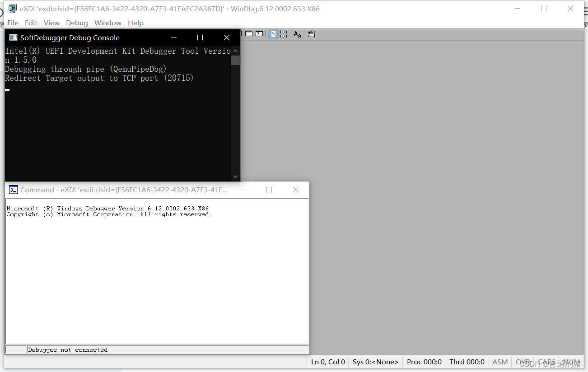Viewport: 588px width, 372px height.
Task: Click the scroll-up arrow in the Debug Console
Action: pyautogui.click(x=235, y=51)
